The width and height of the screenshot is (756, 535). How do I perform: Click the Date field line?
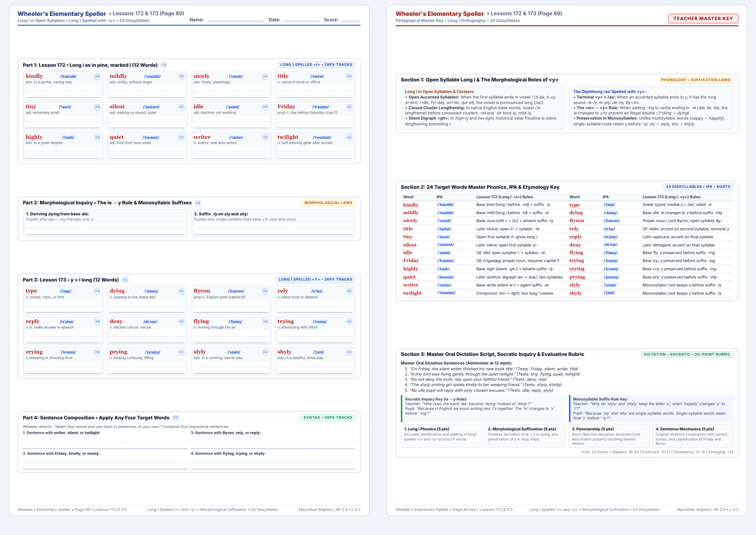(x=301, y=20)
